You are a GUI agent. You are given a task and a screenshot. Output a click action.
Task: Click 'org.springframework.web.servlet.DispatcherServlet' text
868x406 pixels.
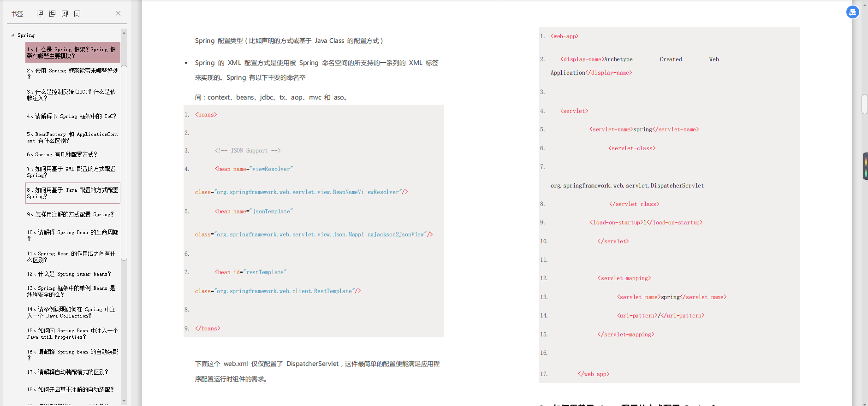point(627,185)
